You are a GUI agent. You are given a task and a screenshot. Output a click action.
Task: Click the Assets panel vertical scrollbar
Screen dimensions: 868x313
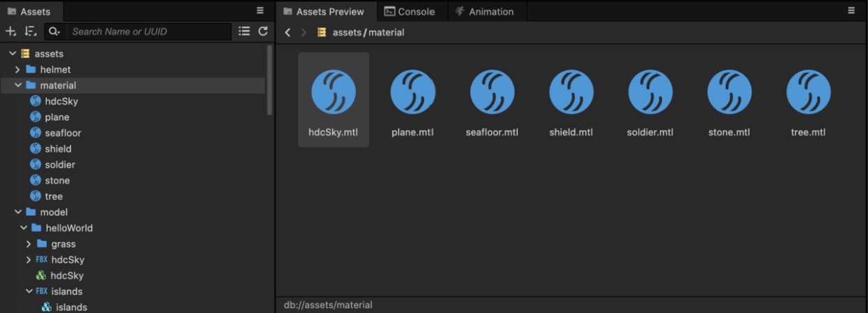click(270, 80)
